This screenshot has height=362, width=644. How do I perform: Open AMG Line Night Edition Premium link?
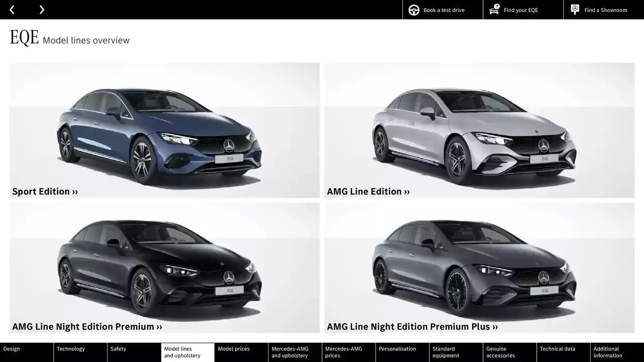[x=87, y=327]
